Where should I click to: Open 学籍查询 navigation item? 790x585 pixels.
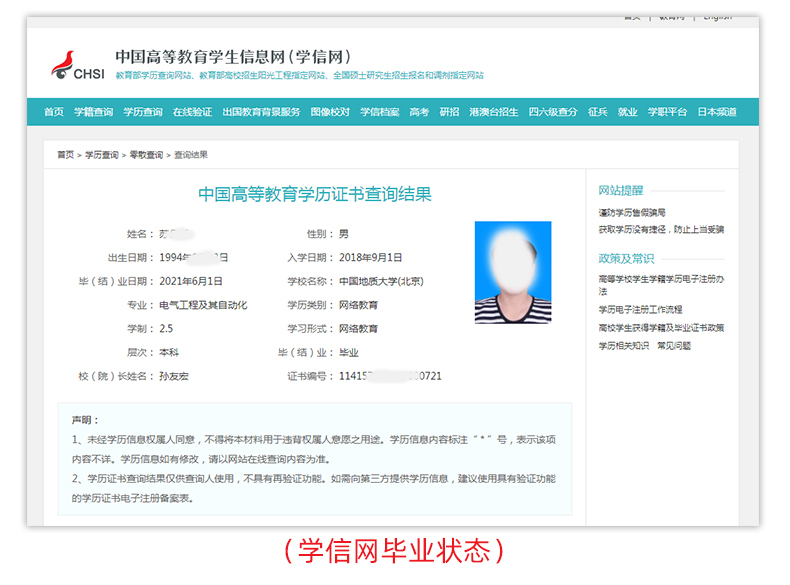click(x=94, y=112)
